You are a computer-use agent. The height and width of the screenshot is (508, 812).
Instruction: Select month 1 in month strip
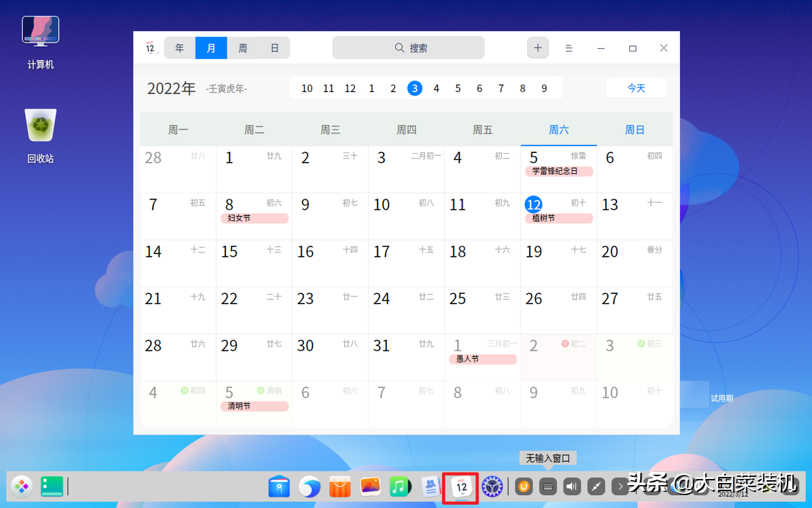coord(371,88)
